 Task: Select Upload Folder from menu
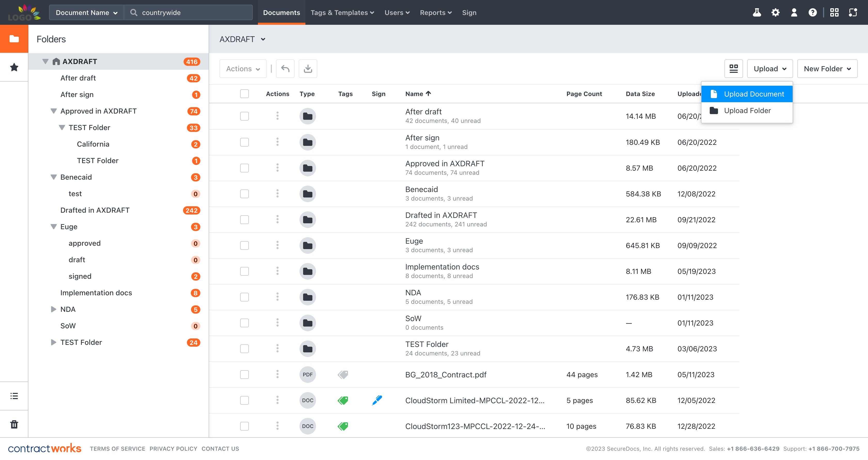(x=747, y=110)
